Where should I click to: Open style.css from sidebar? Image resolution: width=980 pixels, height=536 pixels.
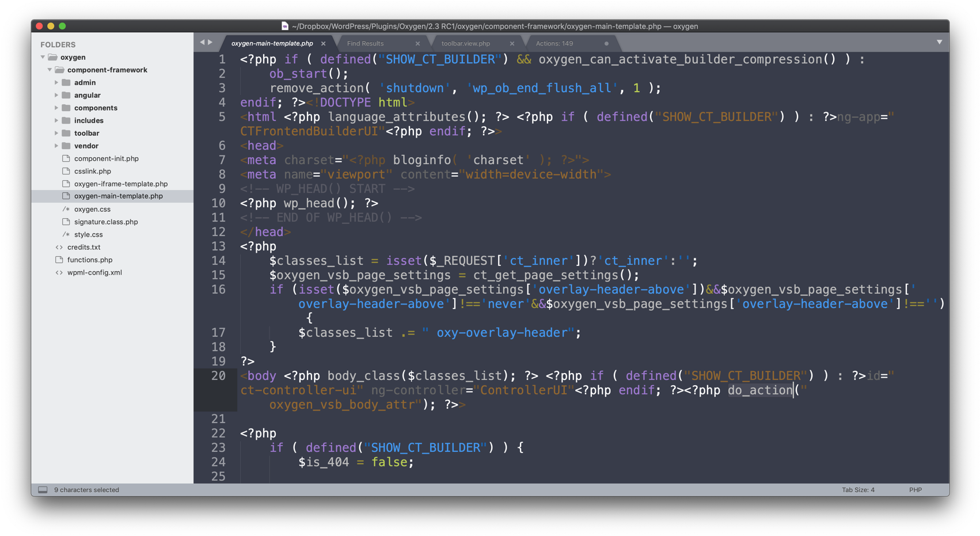(89, 235)
